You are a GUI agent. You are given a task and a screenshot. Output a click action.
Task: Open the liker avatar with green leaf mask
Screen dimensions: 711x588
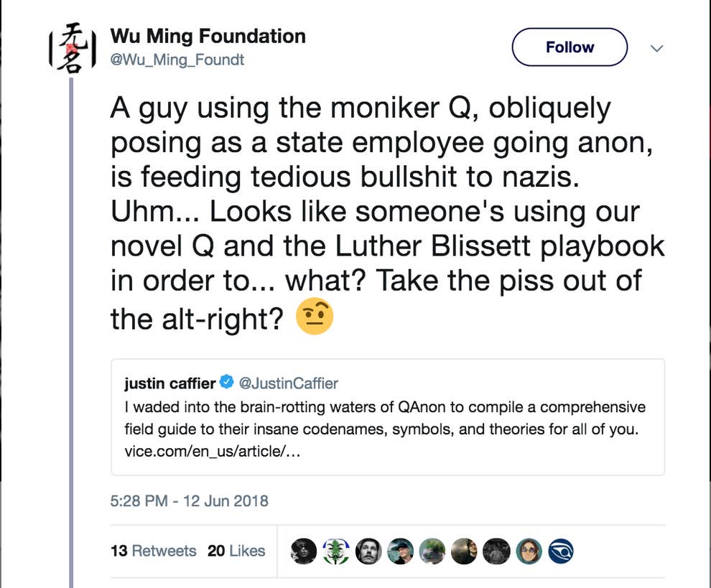pyautogui.click(x=335, y=551)
